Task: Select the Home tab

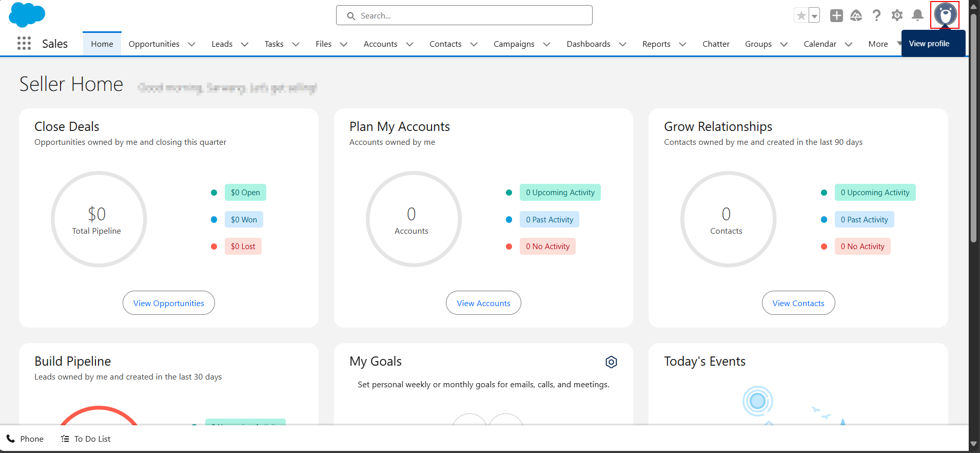Action: (x=102, y=44)
